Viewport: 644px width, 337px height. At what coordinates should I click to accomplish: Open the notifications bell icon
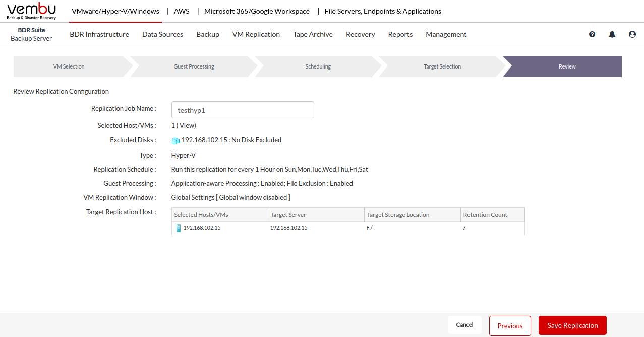612,34
